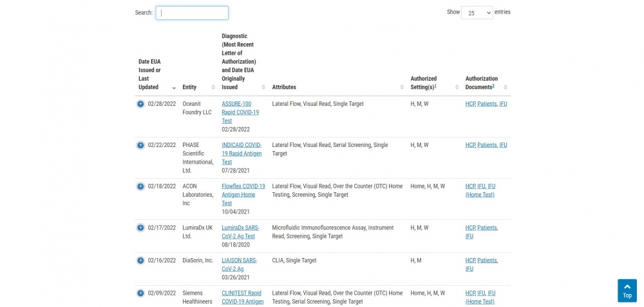Viewport: 644px width, 307px height.
Task: Select 'Home, H, M, W' for ACON row
Action: click(428, 186)
